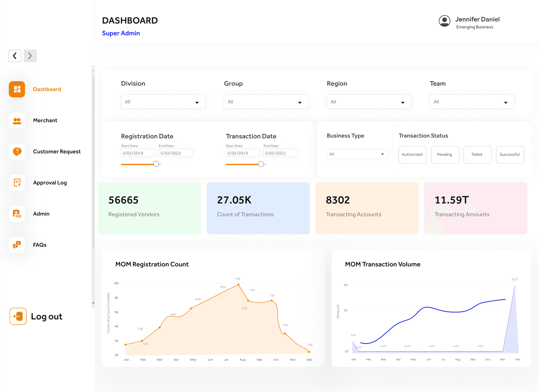539x392 pixels.
Task: Open the FAQs menu item
Action: tap(40, 245)
